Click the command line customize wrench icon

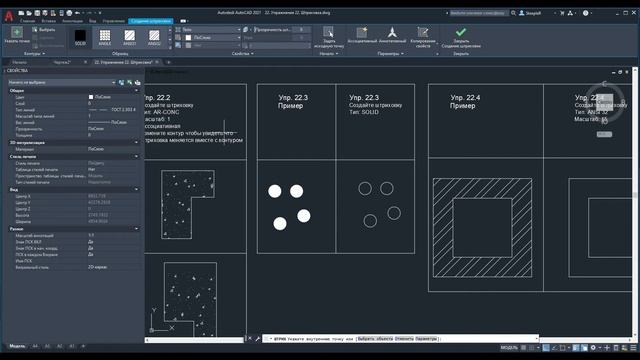pos(258,339)
